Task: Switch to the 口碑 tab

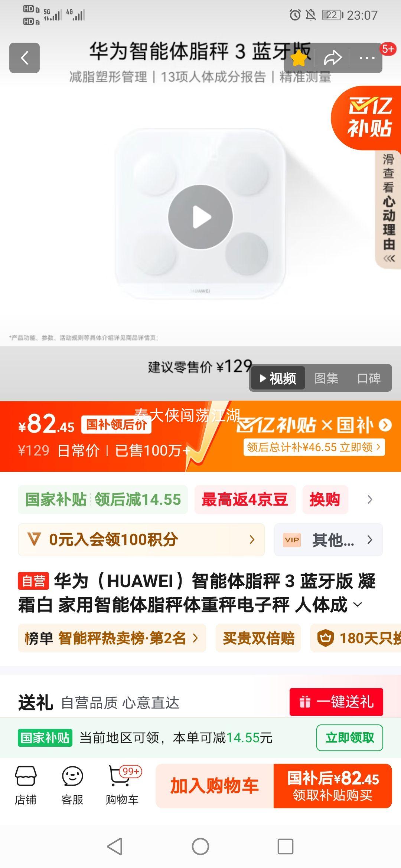Action: click(369, 378)
